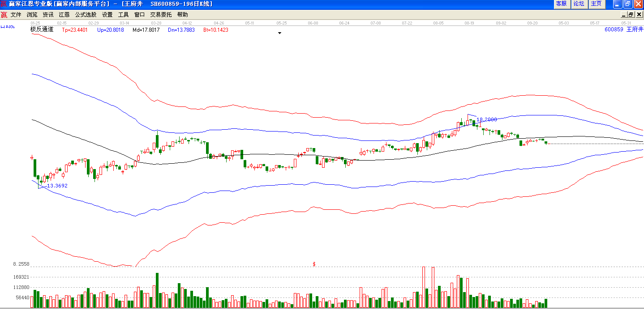The width and height of the screenshot is (644, 310).
Task: Click the Bt=10.1423 value
Action: pyautogui.click(x=216, y=30)
